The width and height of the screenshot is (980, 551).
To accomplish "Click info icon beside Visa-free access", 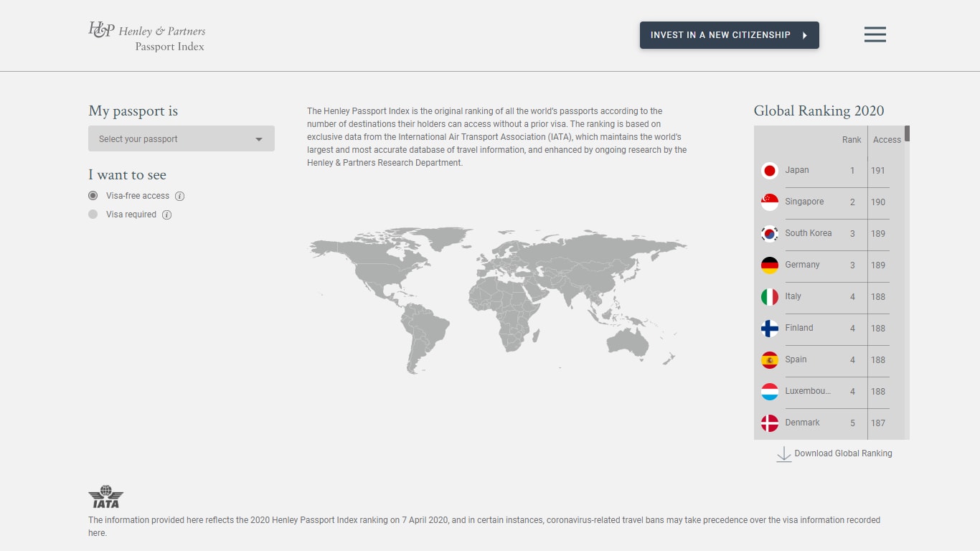I will 180,196.
